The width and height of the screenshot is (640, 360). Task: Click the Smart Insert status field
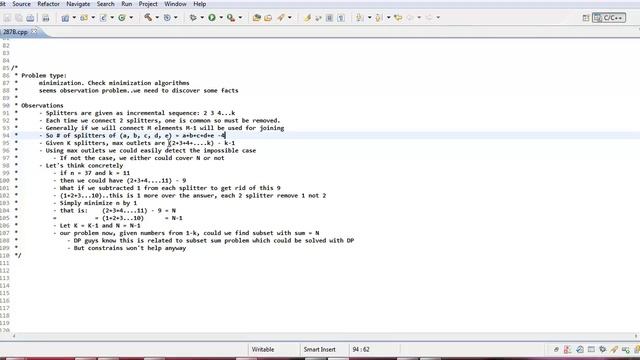point(320,349)
